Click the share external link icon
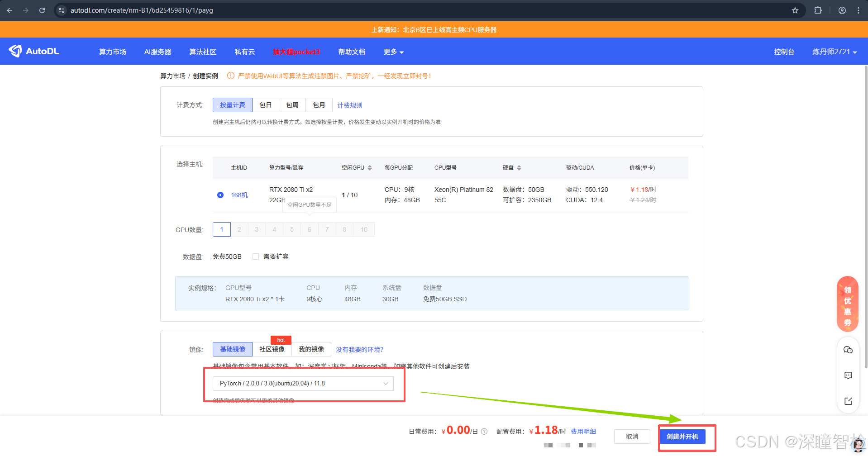Viewport: 868px width, 456px height. point(848,401)
